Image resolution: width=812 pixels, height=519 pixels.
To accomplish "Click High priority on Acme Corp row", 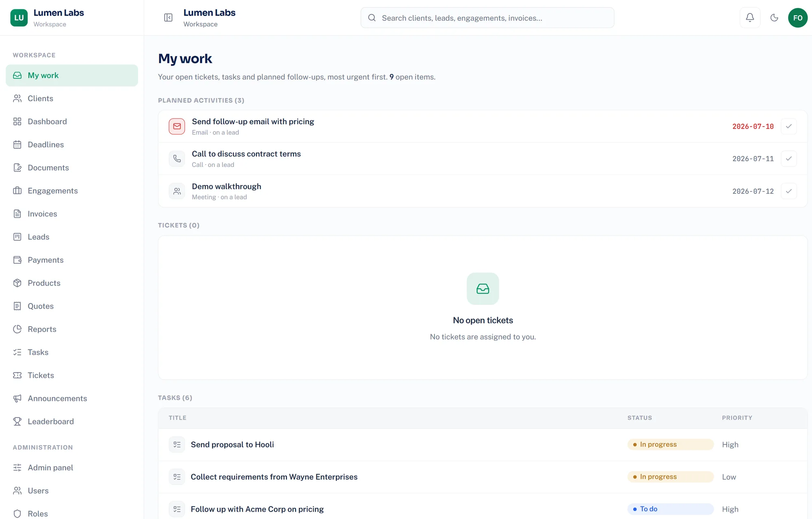I will click(730, 509).
